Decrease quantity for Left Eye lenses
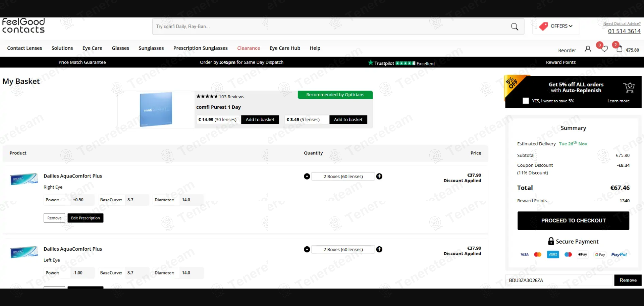Viewport: 644px width, 306px height. (307, 249)
